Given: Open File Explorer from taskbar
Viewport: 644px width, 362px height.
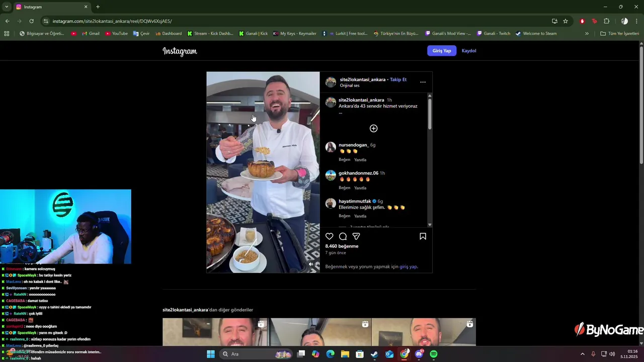Looking at the screenshot, I should coord(345,354).
